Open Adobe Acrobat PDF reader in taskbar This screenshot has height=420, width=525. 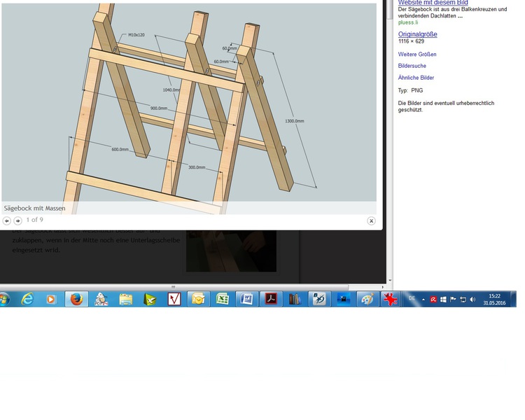tap(271, 299)
